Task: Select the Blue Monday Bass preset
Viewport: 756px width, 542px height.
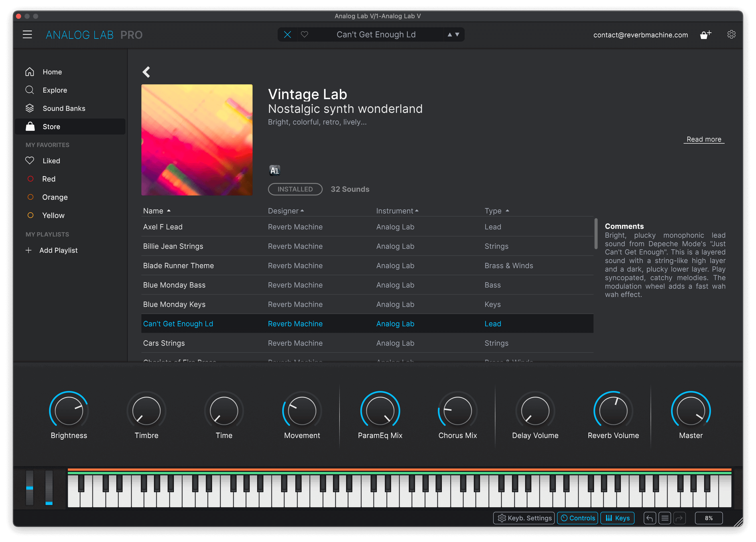Action: [367, 285]
